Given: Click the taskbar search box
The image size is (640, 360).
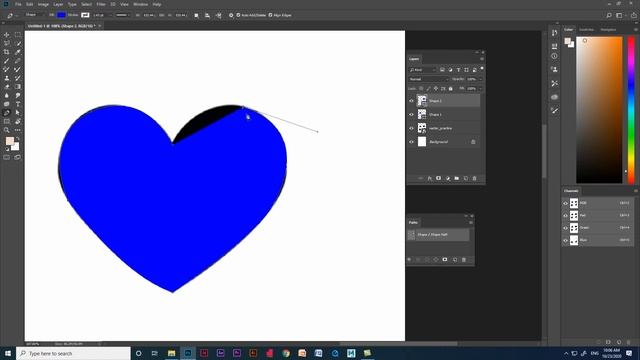Looking at the screenshot, I should pos(73,353).
